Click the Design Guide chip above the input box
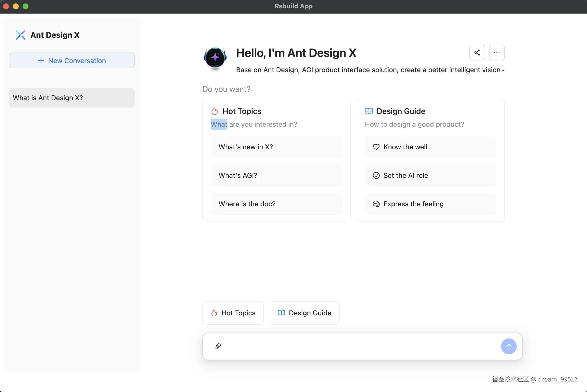 pos(305,313)
